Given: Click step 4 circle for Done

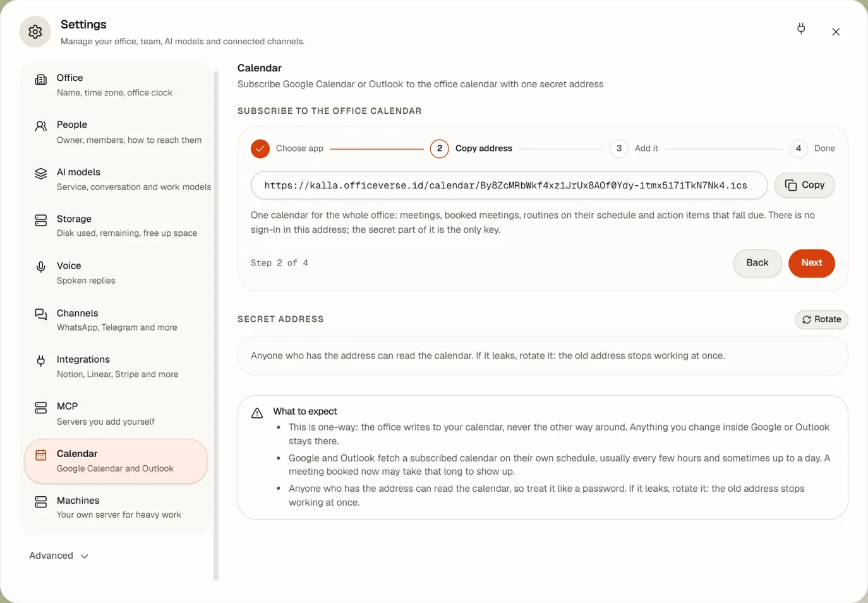Looking at the screenshot, I should (x=799, y=149).
